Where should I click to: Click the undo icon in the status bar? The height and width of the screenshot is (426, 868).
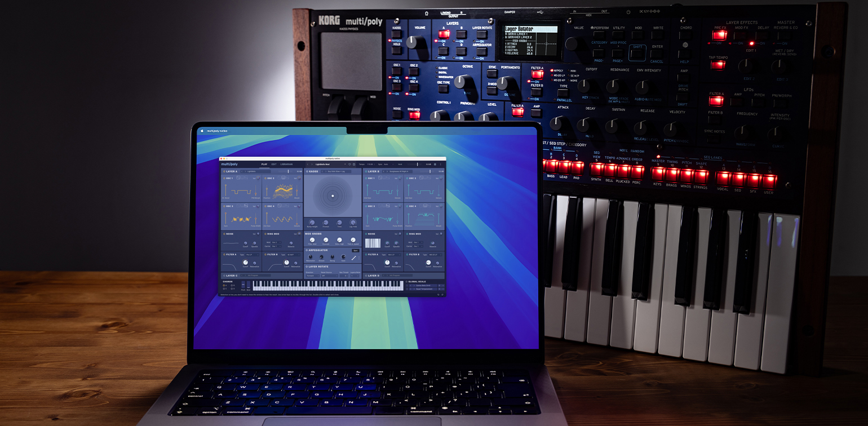pos(437,294)
